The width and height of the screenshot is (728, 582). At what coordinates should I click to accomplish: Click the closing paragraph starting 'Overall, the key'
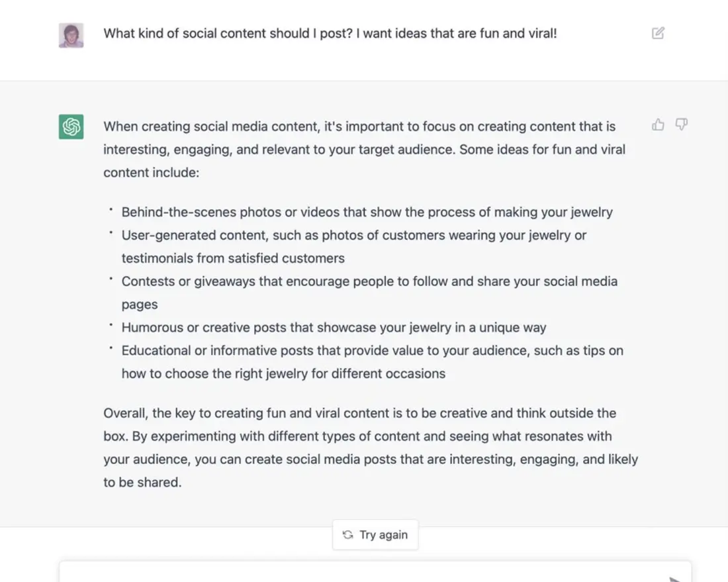371,448
